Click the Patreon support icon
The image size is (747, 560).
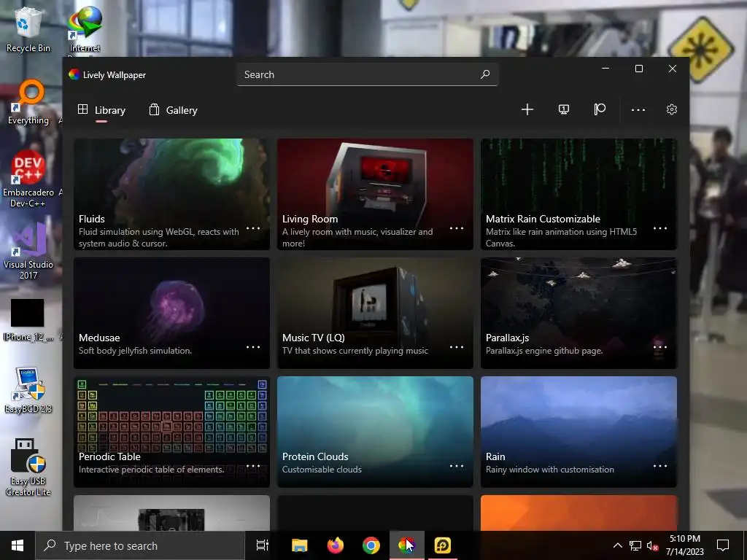tap(600, 109)
